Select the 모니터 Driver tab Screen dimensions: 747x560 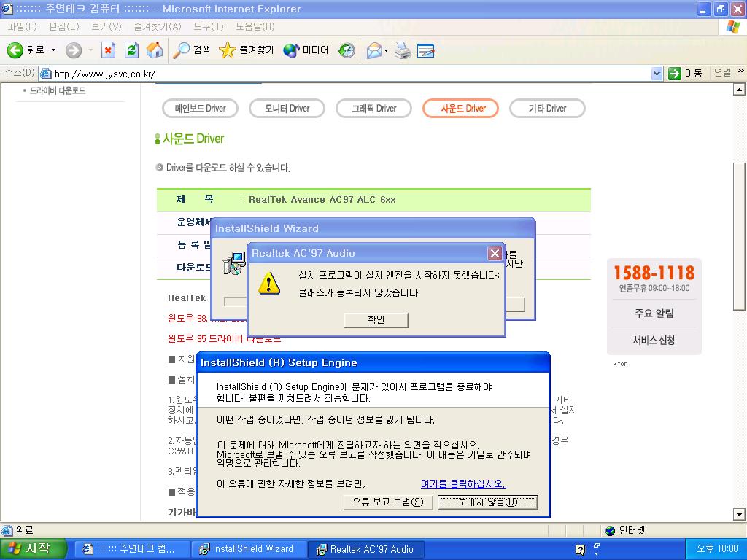click(x=287, y=108)
